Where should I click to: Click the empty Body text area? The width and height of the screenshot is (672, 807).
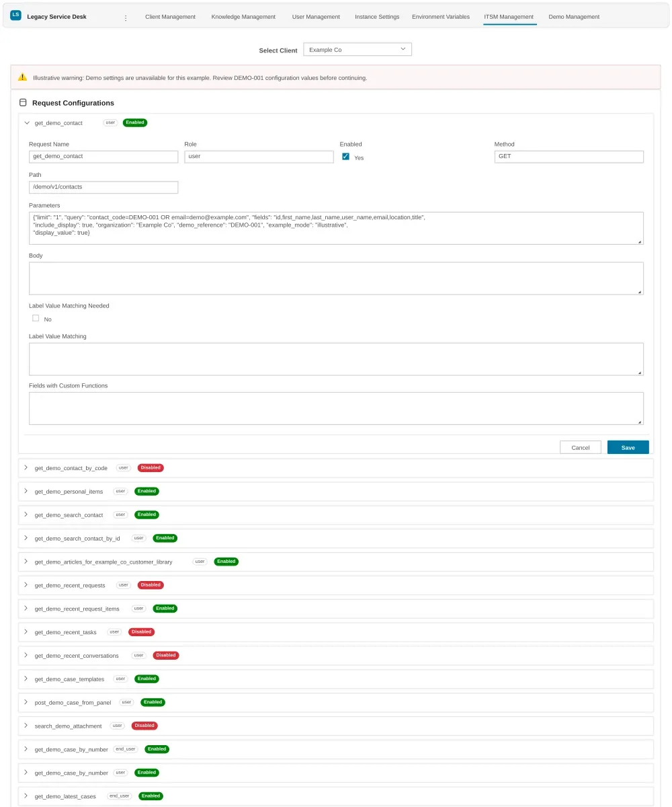(336, 278)
